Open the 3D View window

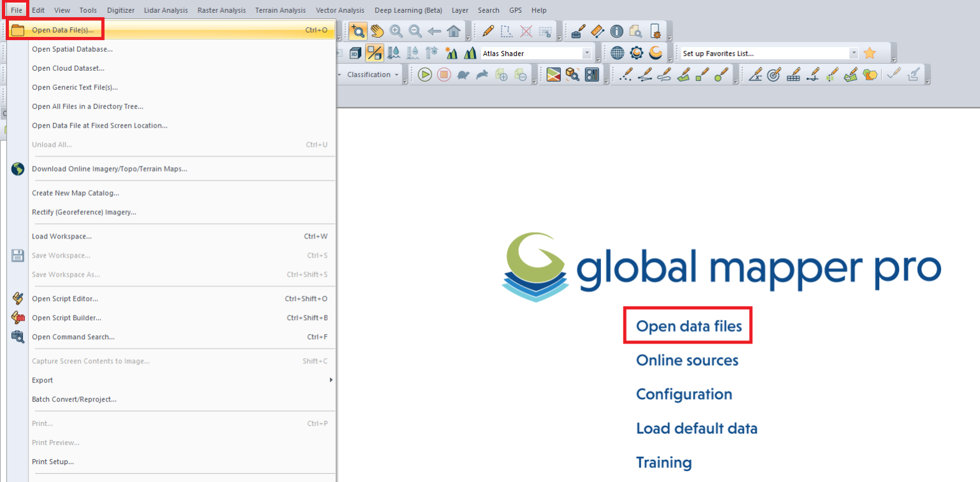click(x=355, y=53)
